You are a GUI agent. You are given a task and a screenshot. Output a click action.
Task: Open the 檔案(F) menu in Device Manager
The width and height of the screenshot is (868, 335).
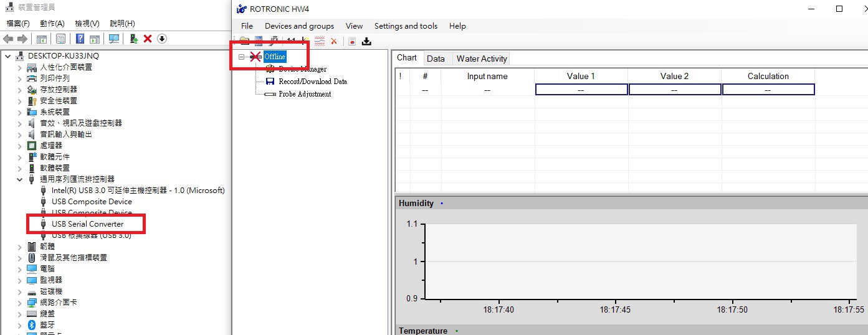tap(18, 23)
